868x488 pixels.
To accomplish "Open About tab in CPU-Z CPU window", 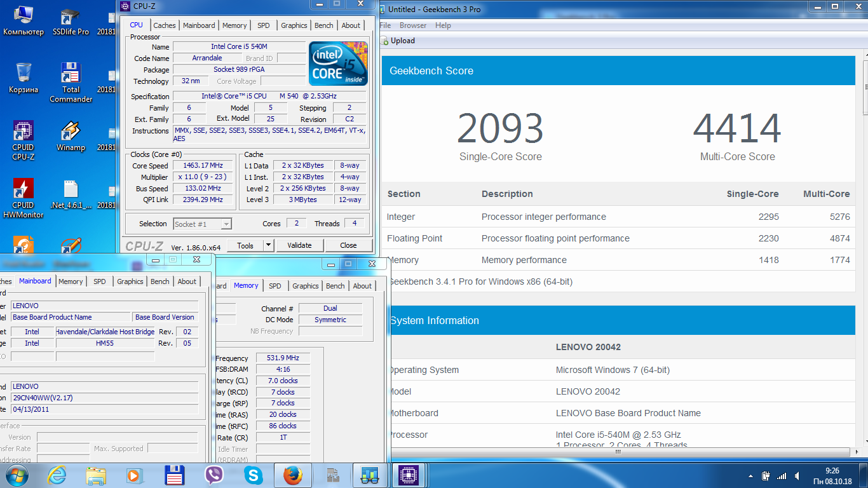I will pos(351,25).
